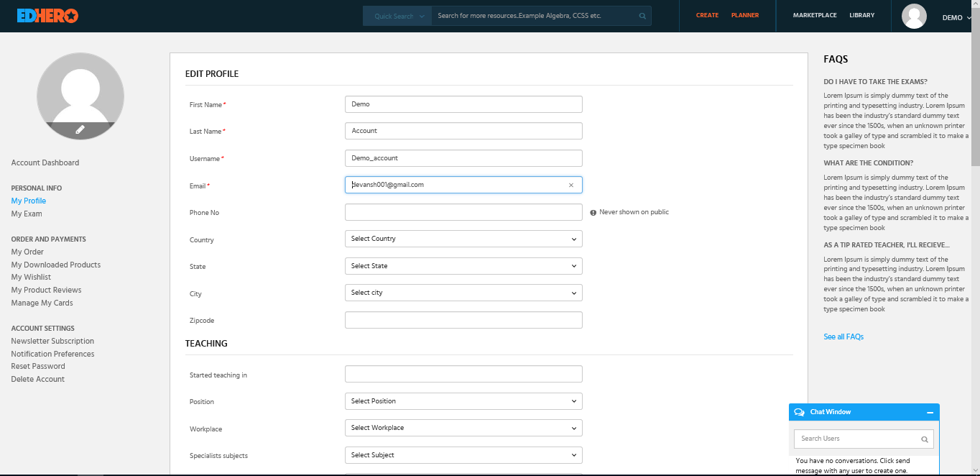Open the Select Subject dropdown
Viewport: 980px width, 476px height.
pos(463,455)
